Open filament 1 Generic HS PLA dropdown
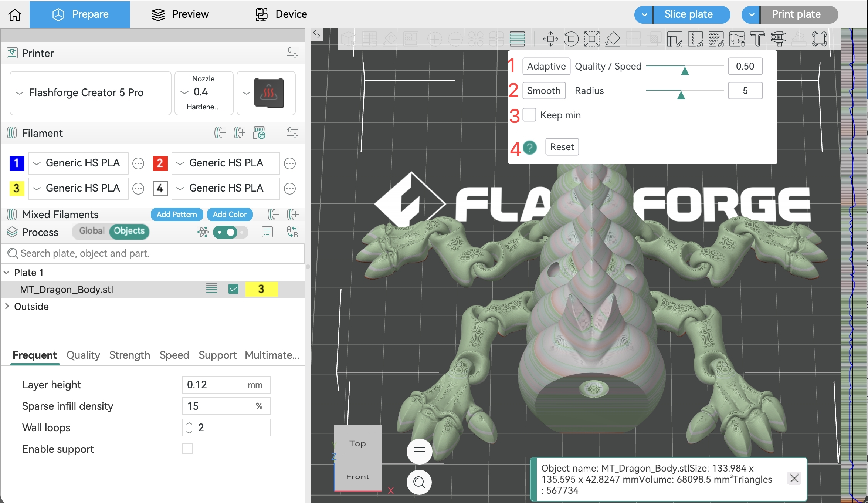The height and width of the screenshot is (503, 868). tap(78, 163)
